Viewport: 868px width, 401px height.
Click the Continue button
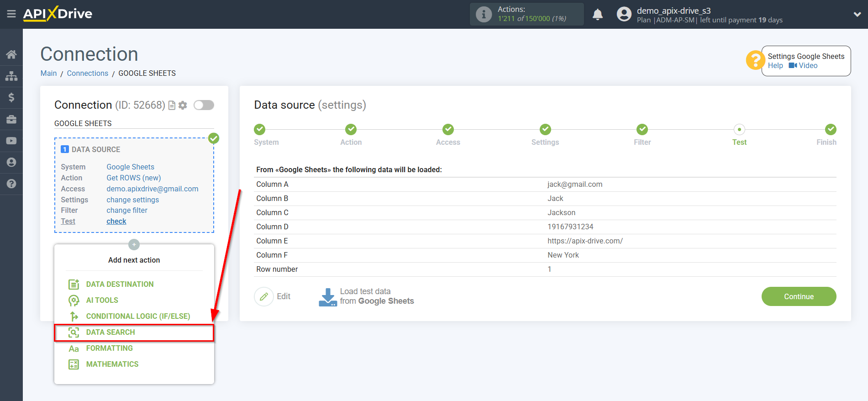click(799, 296)
